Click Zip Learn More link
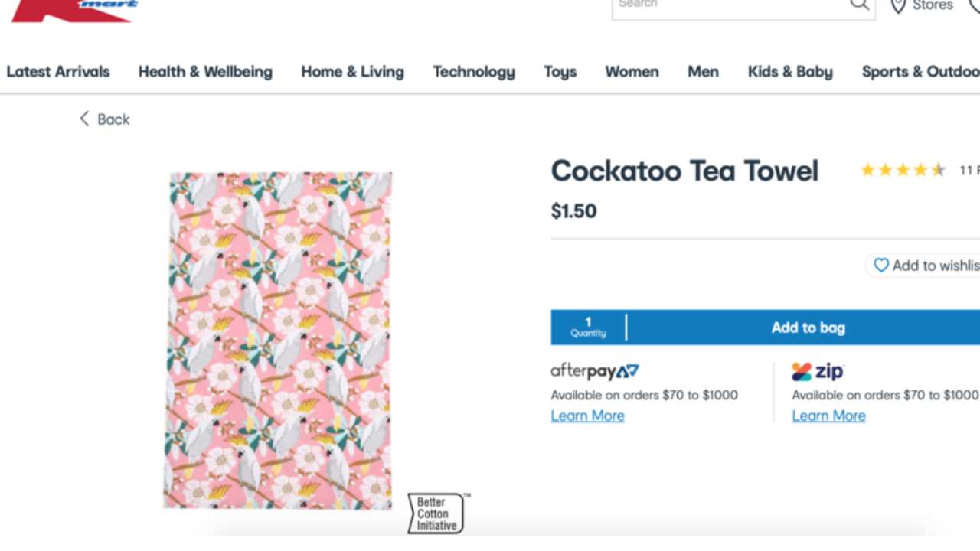This screenshot has width=980, height=551. coord(828,416)
